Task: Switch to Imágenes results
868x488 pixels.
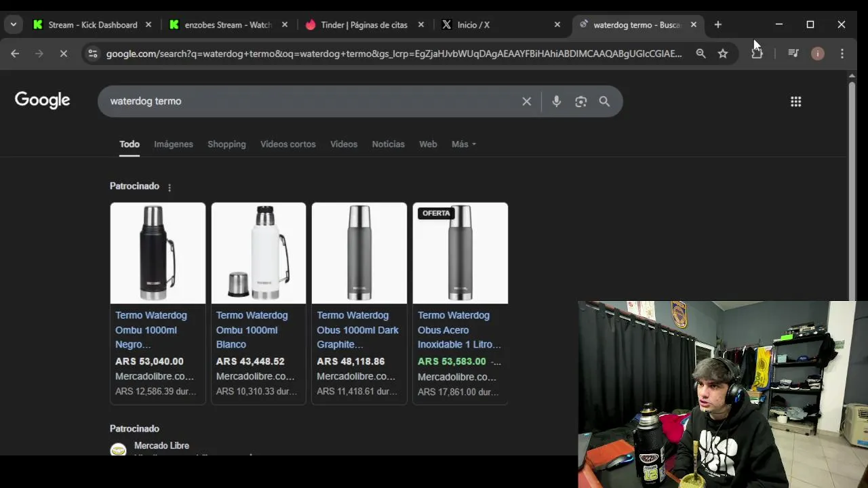Action: point(174,144)
